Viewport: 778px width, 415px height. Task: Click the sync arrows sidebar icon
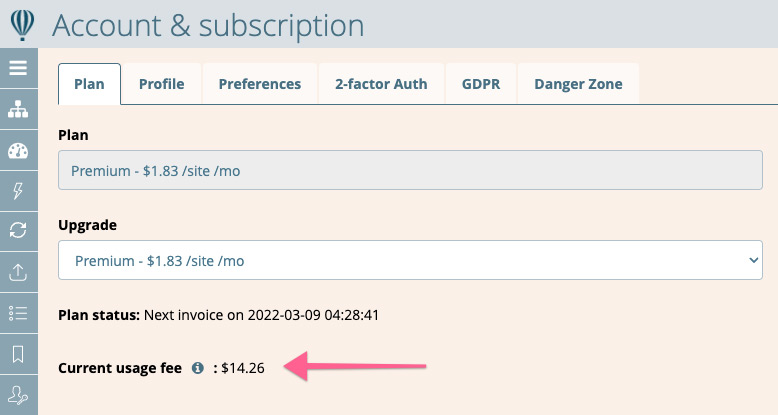(18, 231)
